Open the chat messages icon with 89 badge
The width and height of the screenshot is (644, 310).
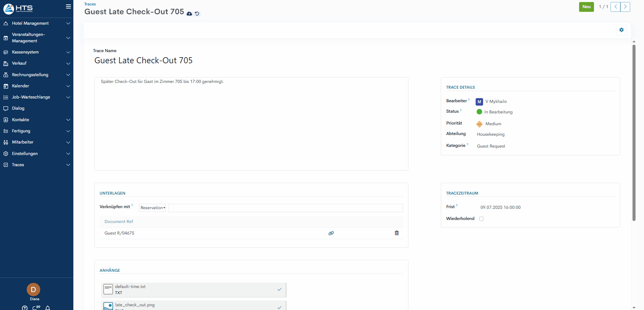35,308
